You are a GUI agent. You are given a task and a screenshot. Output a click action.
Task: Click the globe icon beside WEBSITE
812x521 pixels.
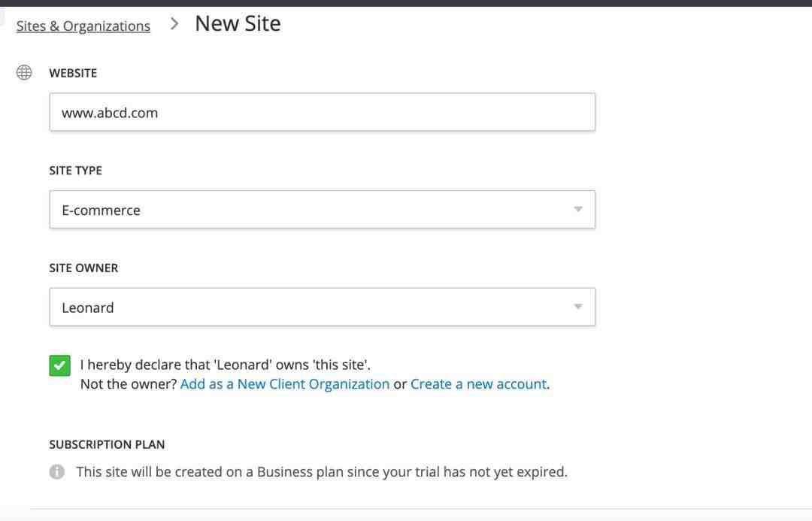click(x=24, y=72)
